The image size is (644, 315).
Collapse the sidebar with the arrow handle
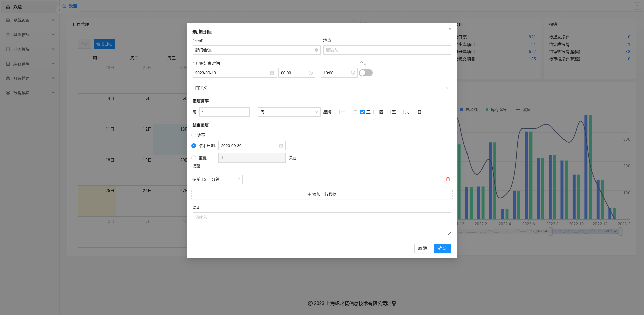tap(60, 10)
